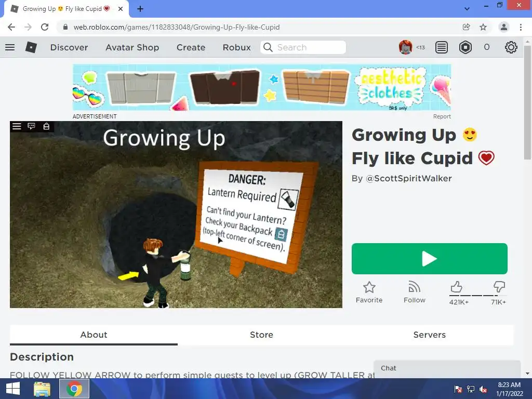
Task: Open creator @ScottSpiritWalker profile link
Action: (408, 179)
